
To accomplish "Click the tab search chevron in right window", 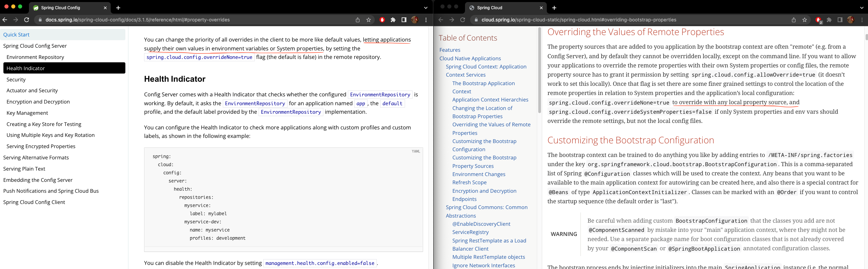I will [x=862, y=7].
